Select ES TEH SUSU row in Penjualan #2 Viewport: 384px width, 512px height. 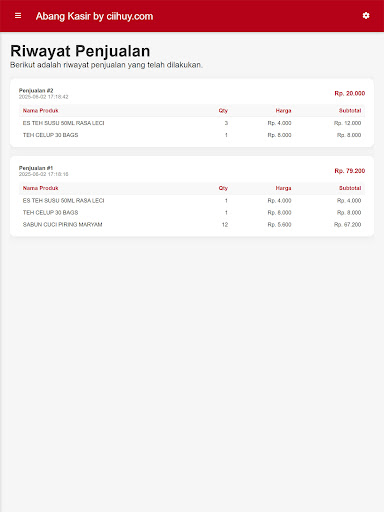[192, 123]
